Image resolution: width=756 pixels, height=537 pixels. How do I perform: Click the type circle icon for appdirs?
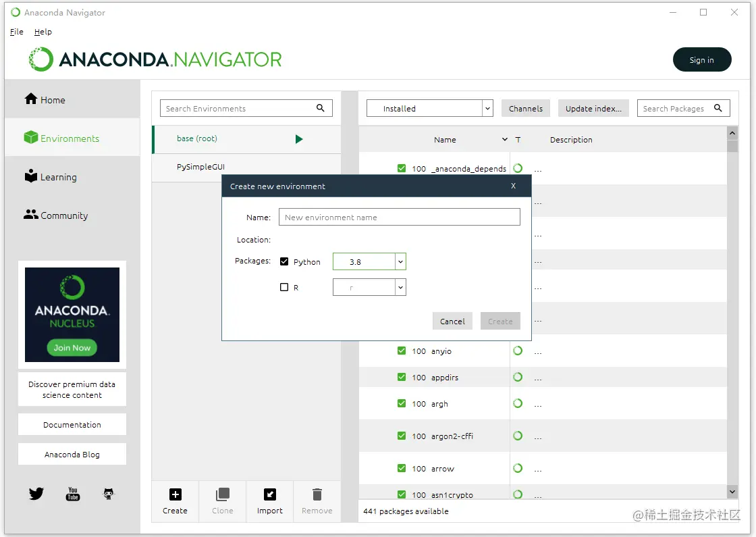[x=518, y=377]
